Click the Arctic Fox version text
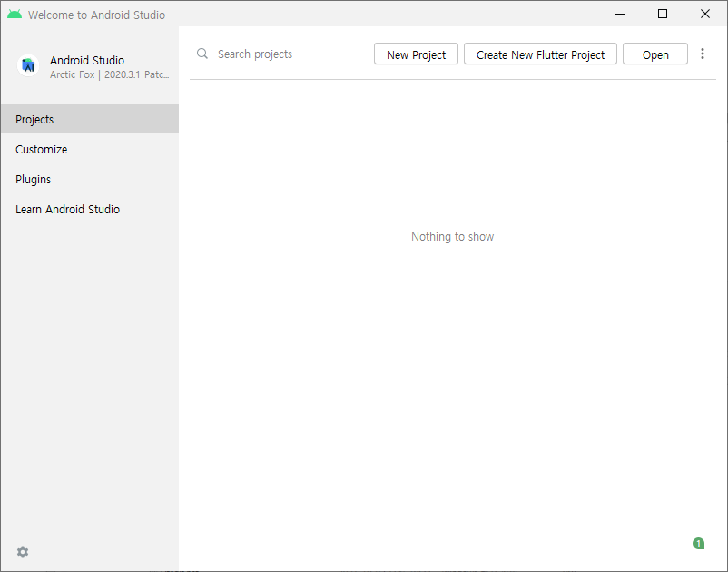728x572 pixels. point(110,74)
